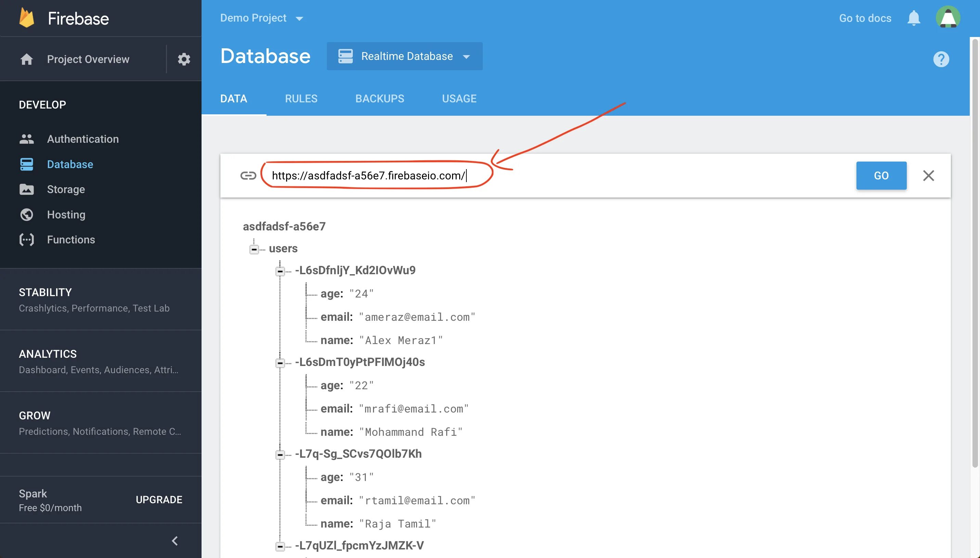The height and width of the screenshot is (558, 980).
Task: Click the notifications bell icon
Action: pyautogui.click(x=913, y=18)
